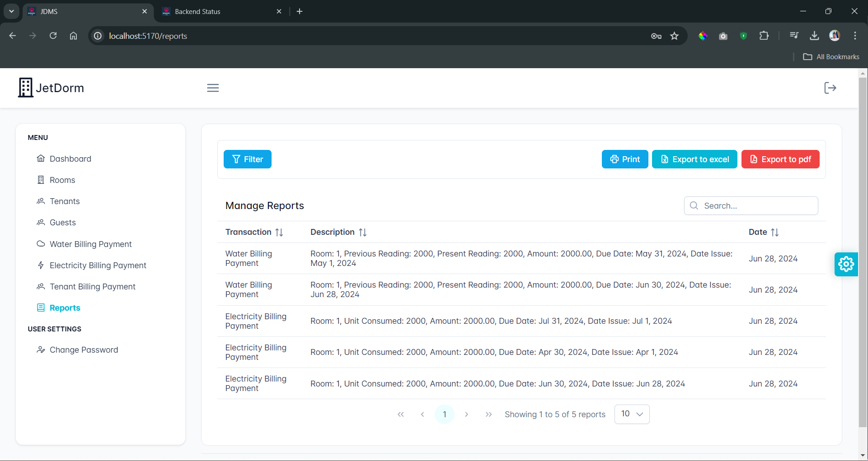Image resolution: width=868 pixels, height=461 pixels.
Task: Open a new browser tab
Action: (300, 11)
